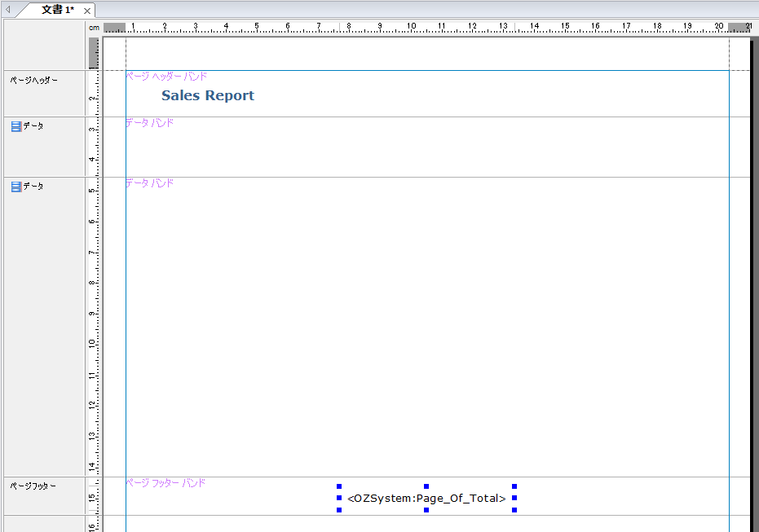Click bottom-center resize handle of page number label
The height and width of the screenshot is (532, 759).
tap(426, 510)
